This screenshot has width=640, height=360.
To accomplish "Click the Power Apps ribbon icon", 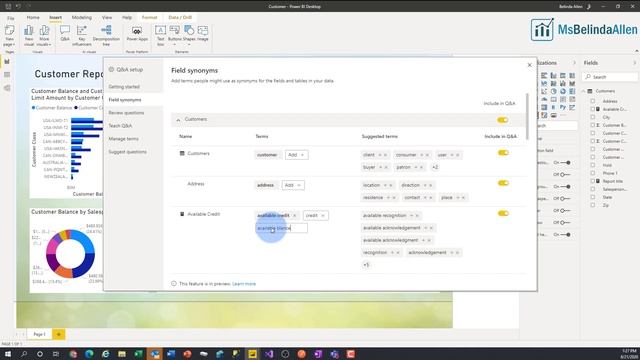I will 137,33.
